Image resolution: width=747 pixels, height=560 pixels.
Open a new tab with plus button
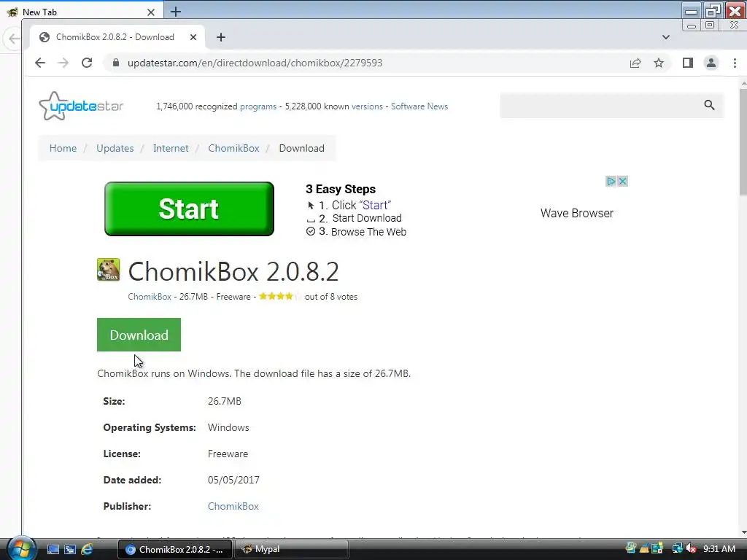click(220, 37)
